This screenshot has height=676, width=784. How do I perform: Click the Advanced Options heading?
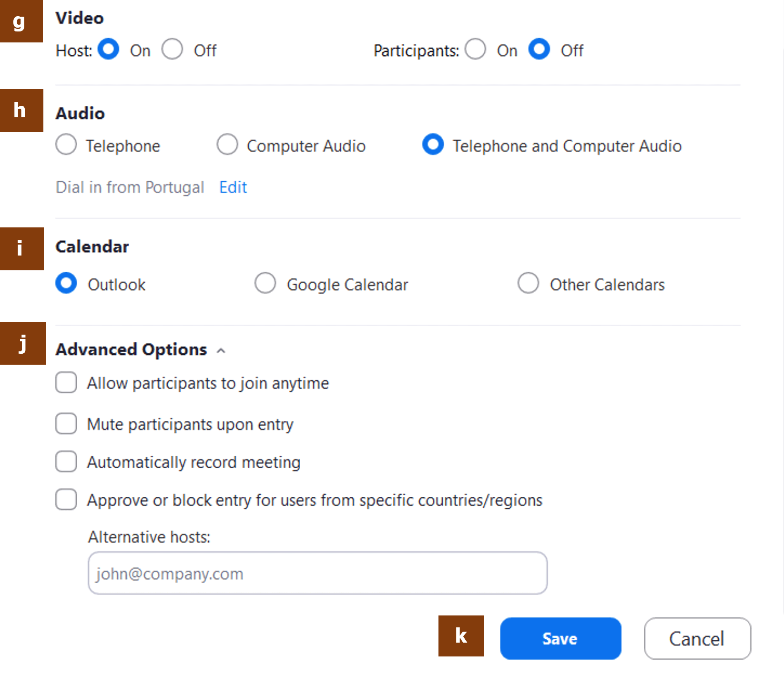tap(132, 349)
